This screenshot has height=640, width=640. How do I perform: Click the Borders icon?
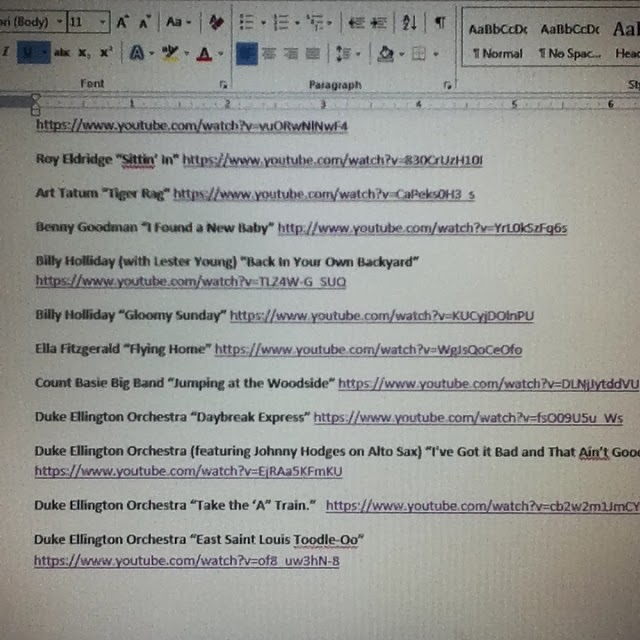click(x=419, y=53)
